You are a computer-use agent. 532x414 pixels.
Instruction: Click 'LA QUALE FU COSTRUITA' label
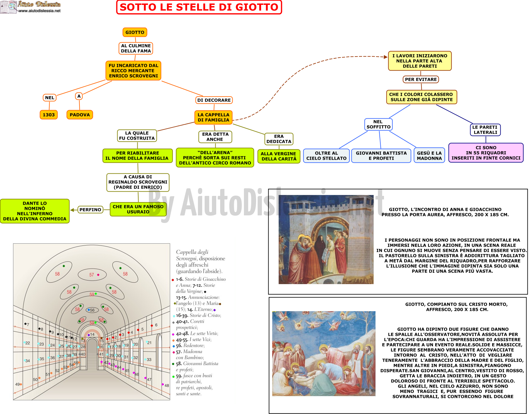click(x=137, y=136)
